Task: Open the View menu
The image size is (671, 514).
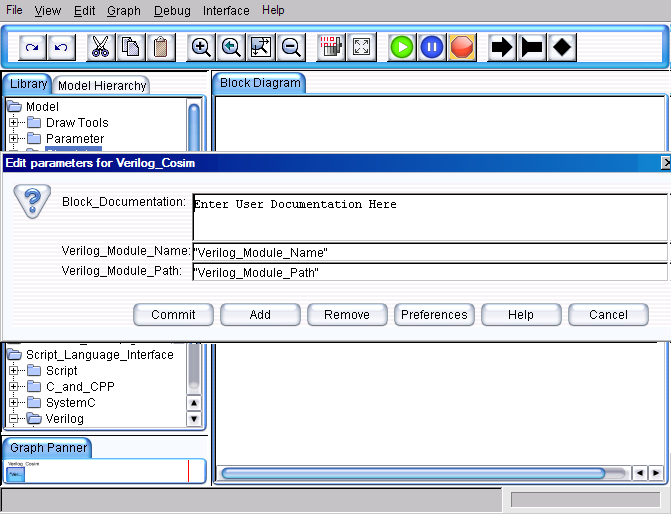Action: pyautogui.click(x=48, y=10)
